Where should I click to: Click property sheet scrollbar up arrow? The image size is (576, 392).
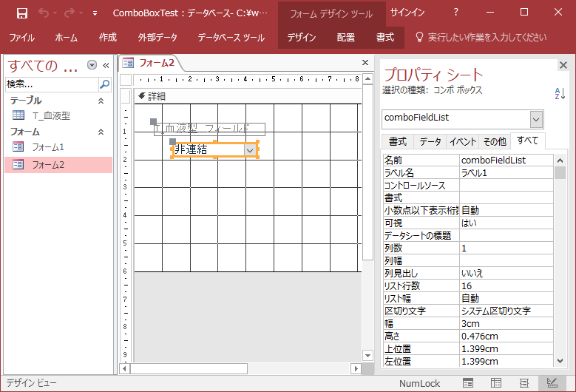pos(560,160)
